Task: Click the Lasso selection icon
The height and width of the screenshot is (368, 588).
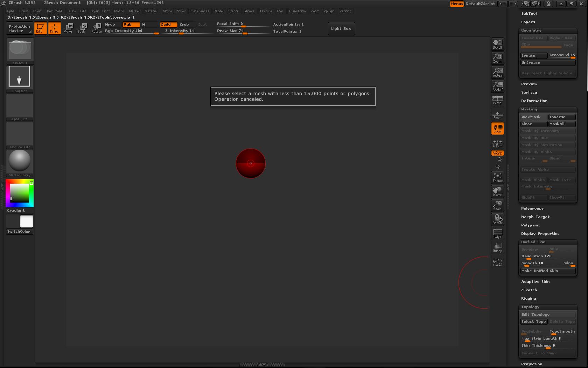Action: (x=497, y=263)
